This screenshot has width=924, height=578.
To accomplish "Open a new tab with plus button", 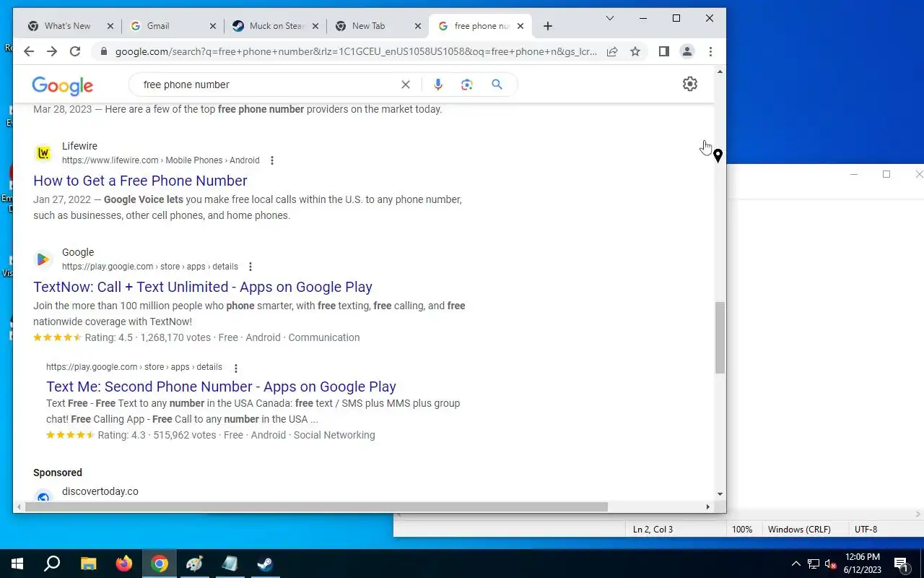I will (548, 26).
